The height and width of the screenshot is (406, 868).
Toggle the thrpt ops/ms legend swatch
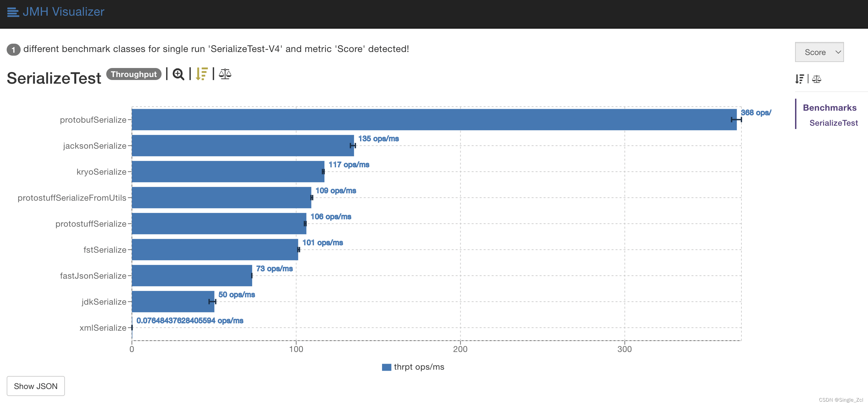click(386, 367)
